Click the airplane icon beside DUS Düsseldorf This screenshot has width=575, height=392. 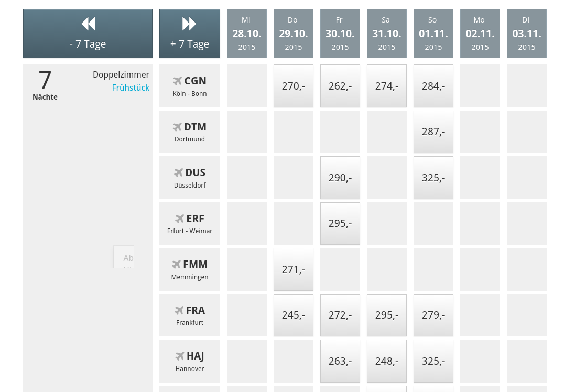tap(179, 172)
